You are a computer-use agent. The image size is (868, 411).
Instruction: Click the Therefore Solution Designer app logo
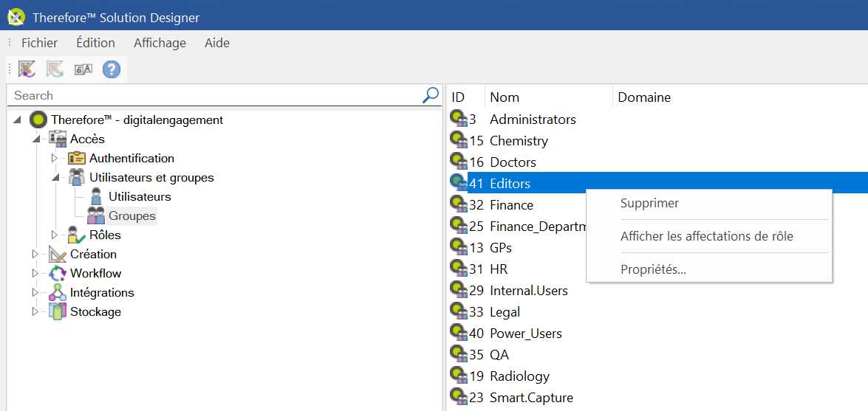[x=16, y=17]
